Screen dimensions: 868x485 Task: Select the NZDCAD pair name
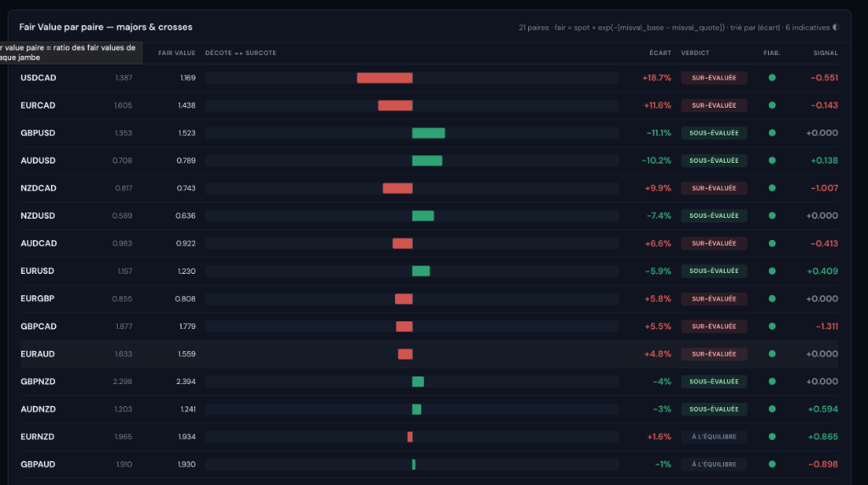click(38, 188)
